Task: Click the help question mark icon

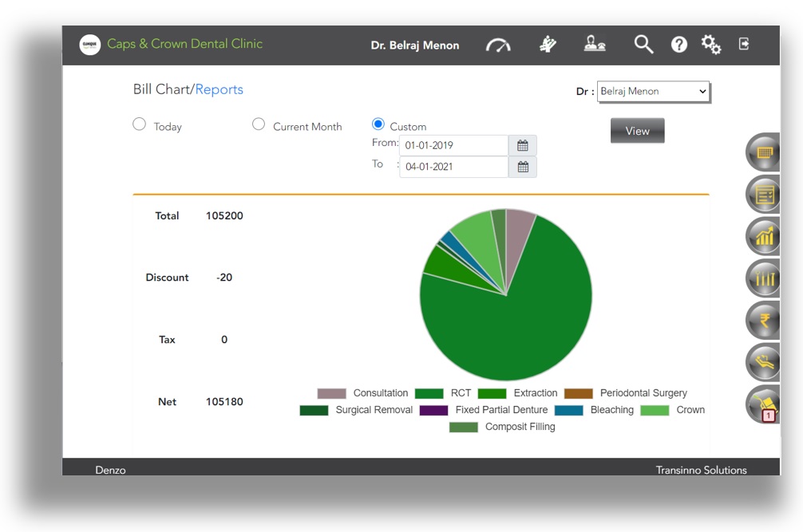Action: coord(678,45)
